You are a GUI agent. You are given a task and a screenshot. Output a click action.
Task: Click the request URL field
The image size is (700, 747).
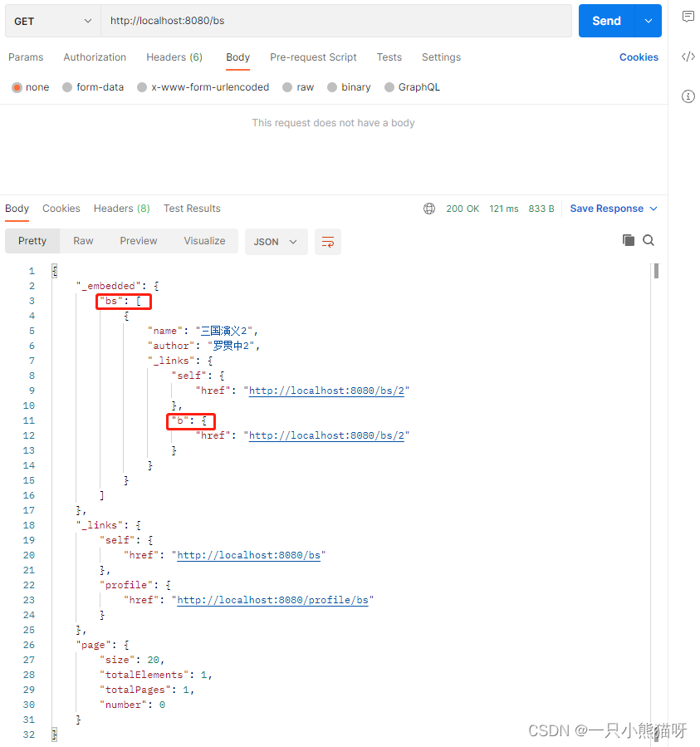[335, 21]
